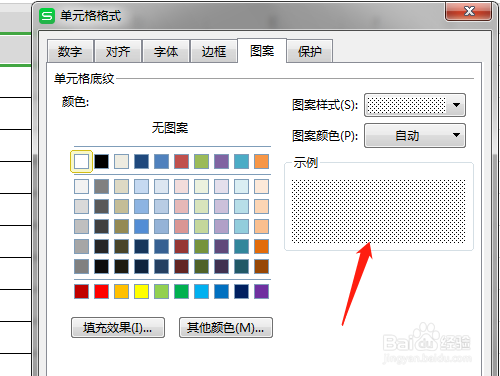500x376 pixels.
Task: Pick the teal swatch in top row
Action: tap(241, 161)
